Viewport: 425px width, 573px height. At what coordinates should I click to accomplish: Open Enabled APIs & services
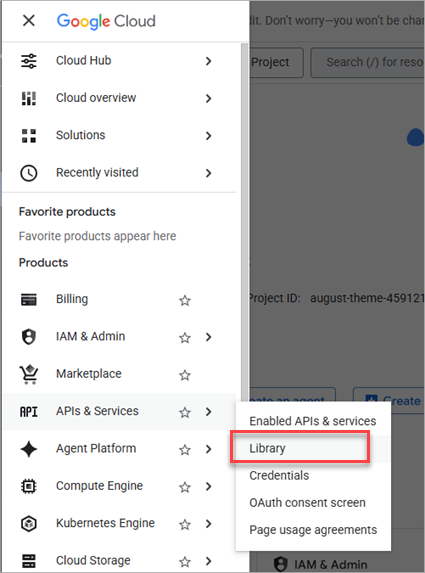(x=313, y=421)
